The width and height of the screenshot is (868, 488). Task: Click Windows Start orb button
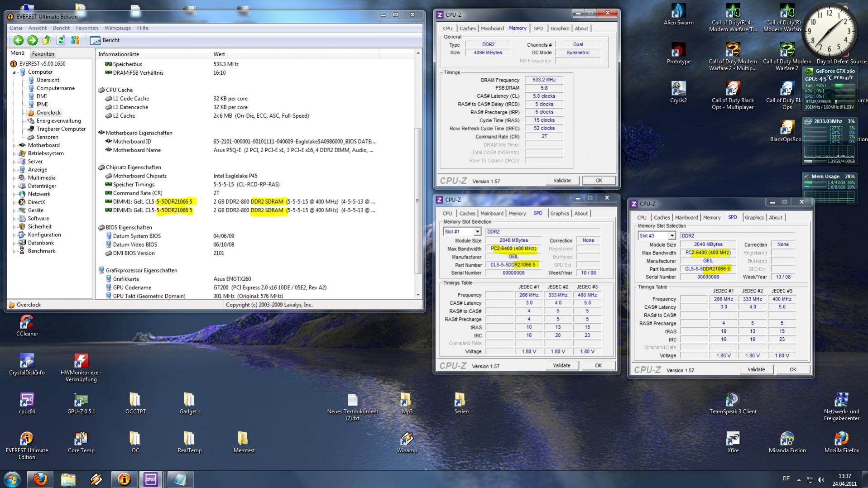12,479
